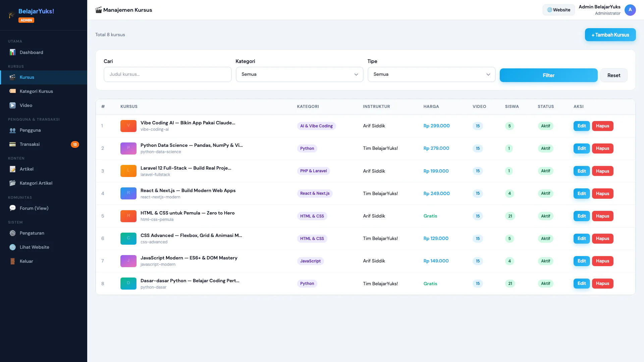This screenshot has height=362, width=644.
Task: Click the Lihat Website globe icon
Action: coord(12,247)
